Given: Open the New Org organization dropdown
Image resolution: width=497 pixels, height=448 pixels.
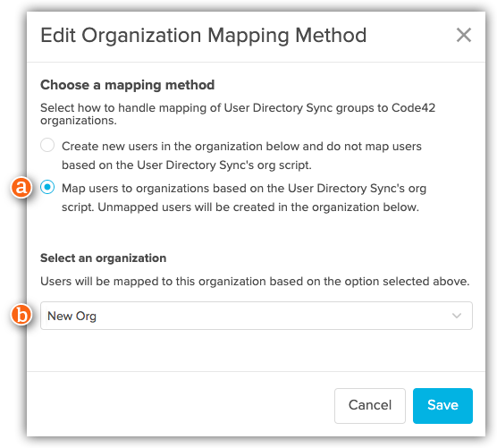Looking at the screenshot, I should tap(257, 316).
